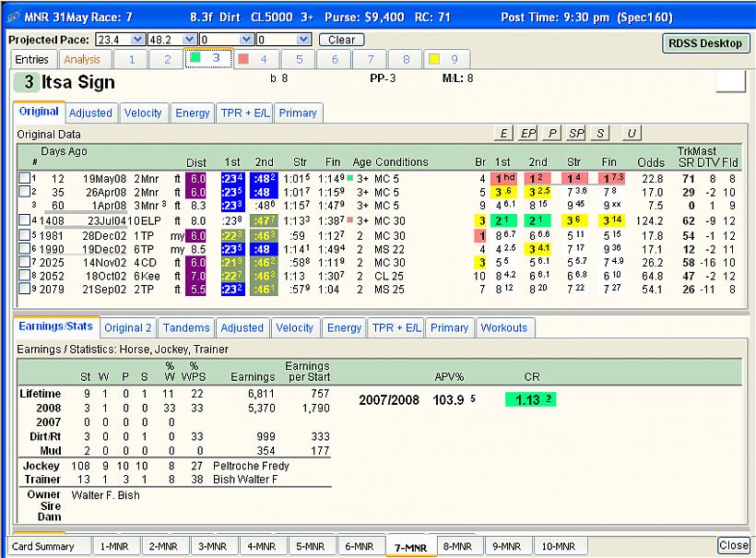Close the race window with Close button
This screenshot has height=558, width=756.
[x=733, y=545]
